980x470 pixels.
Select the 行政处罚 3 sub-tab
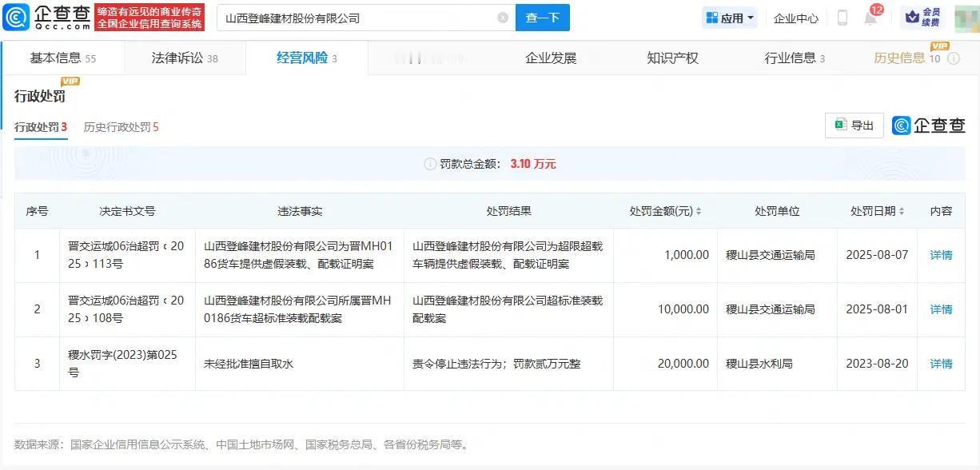pyautogui.click(x=41, y=127)
